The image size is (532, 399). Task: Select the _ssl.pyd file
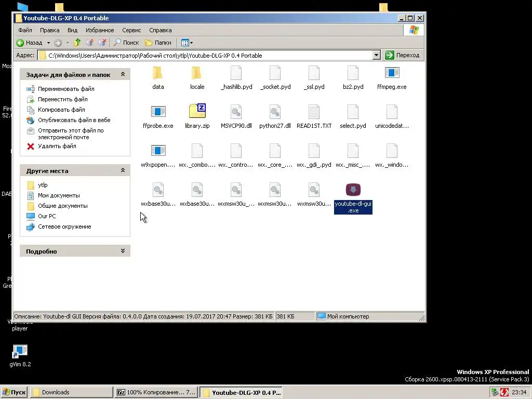point(314,78)
